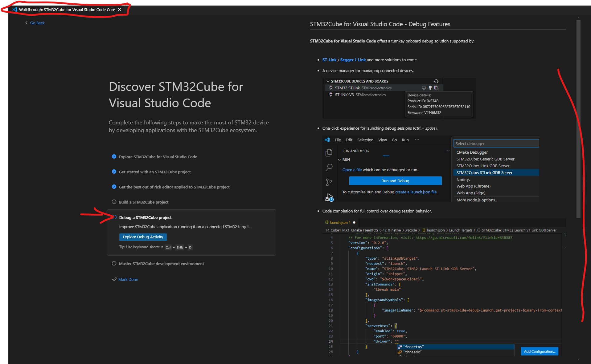Click the lightbulb icon on STM32 STLink row

click(x=430, y=88)
